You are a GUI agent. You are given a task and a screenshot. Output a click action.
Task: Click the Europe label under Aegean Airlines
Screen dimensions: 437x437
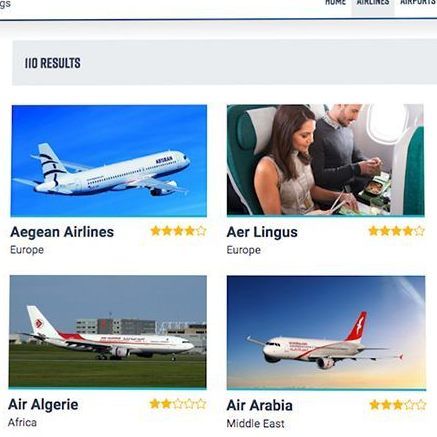pyautogui.click(x=27, y=250)
